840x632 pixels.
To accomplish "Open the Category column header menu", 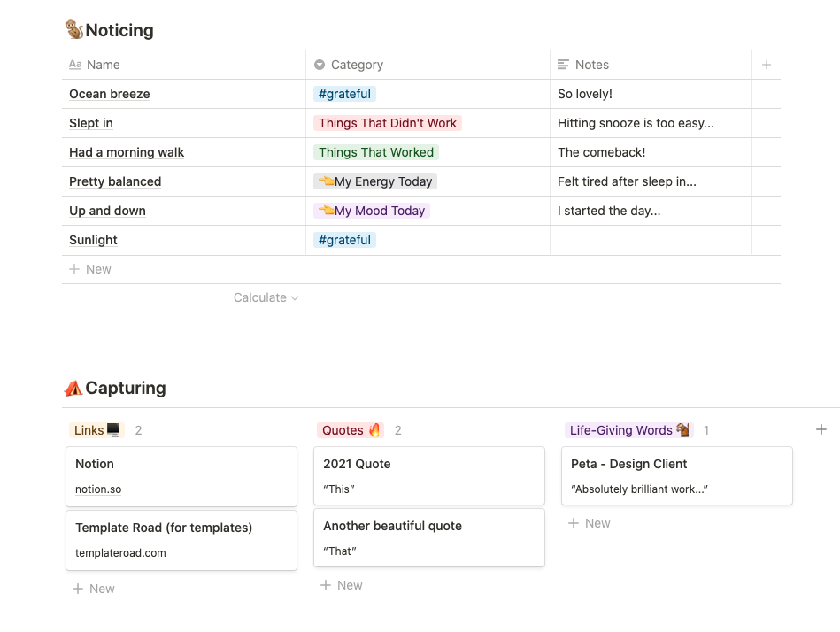I will tap(357, 65).
